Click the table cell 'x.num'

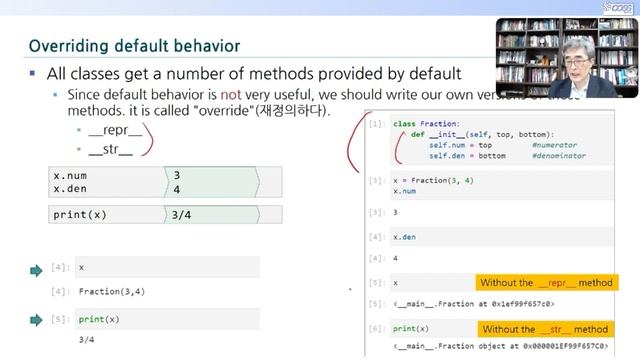coord(70,176)
